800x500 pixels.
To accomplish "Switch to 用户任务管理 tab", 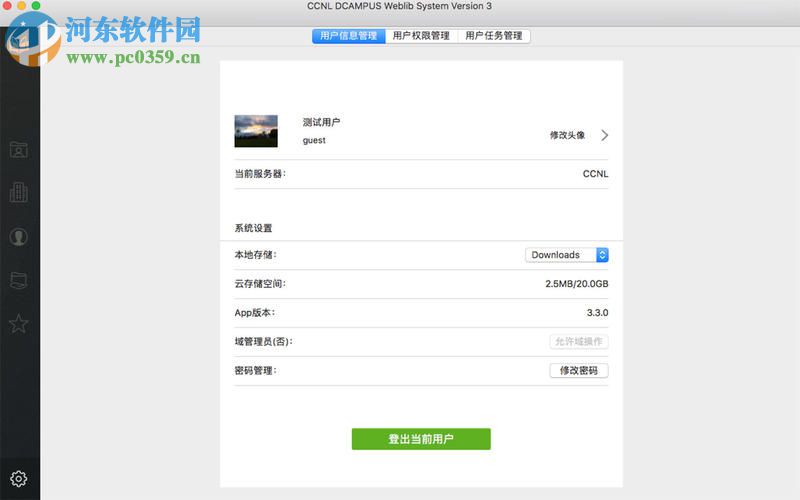I will (x=494, y=36).
